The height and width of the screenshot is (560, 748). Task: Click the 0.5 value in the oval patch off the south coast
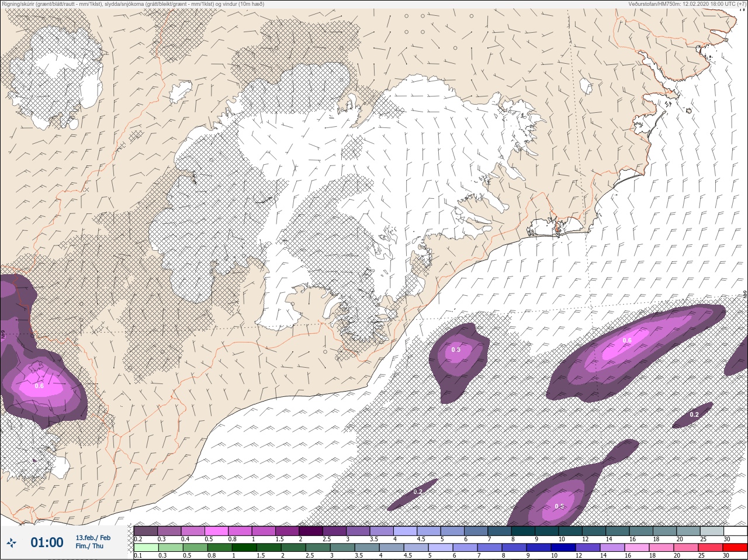pos(456,350)
